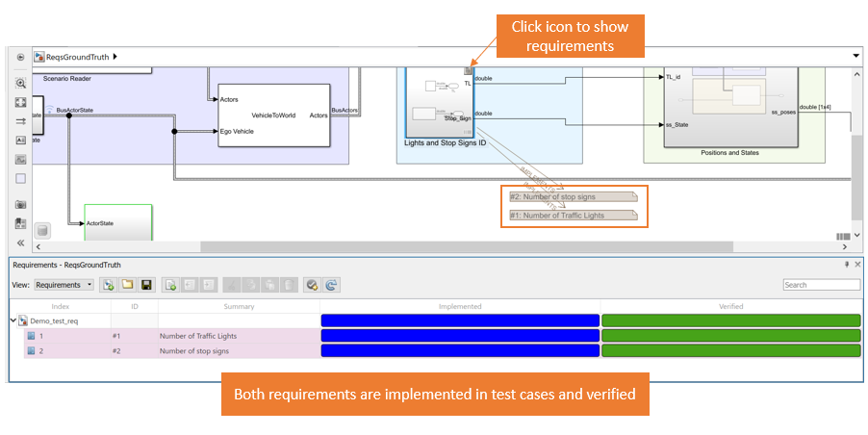Expand the ReqsGroundTruth breadcrumb arrow
Image resolution: width=868 pixels, height=435 pixels.
115,57
